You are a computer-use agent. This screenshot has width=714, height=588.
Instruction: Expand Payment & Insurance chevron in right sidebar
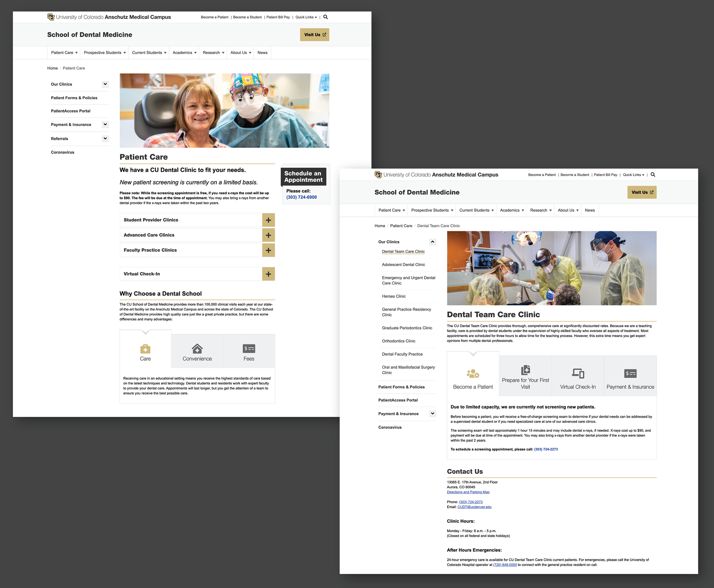point(432,414)
